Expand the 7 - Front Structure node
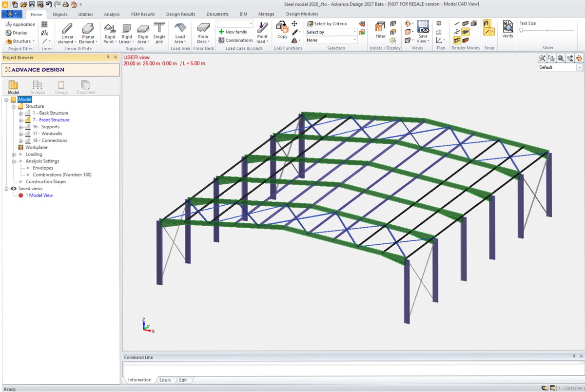Screen dimensions: 585x392 point(21,120)
